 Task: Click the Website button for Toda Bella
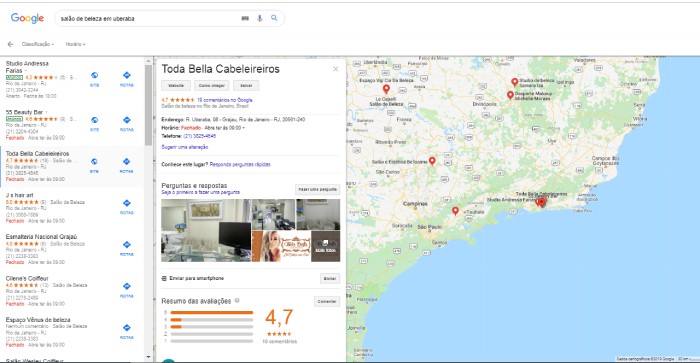[x=176, y=85]
